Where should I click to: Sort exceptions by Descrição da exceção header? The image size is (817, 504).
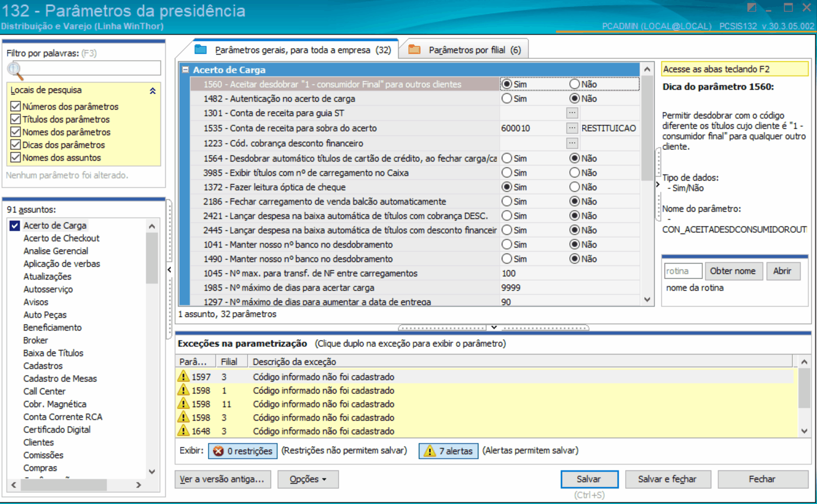pyautogui.click(x=521, y=362)
